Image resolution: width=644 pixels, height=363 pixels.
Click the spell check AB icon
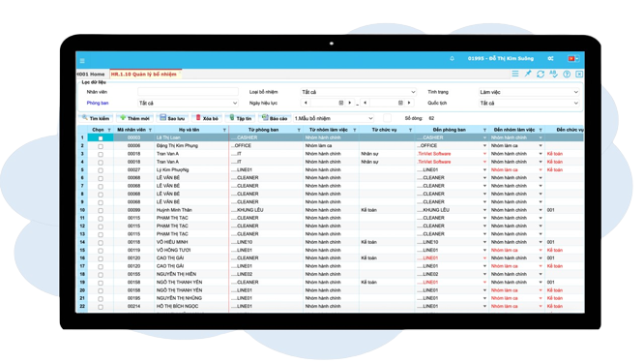click(553, 74)
